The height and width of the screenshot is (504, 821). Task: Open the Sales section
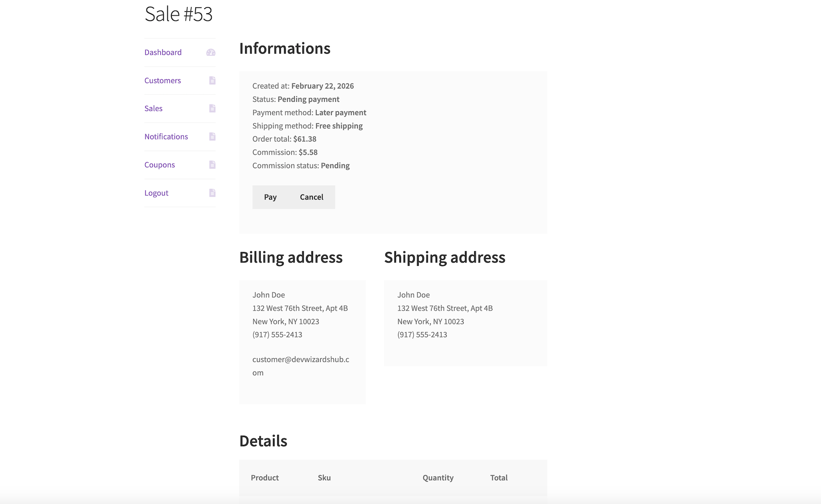click(153, 109)
